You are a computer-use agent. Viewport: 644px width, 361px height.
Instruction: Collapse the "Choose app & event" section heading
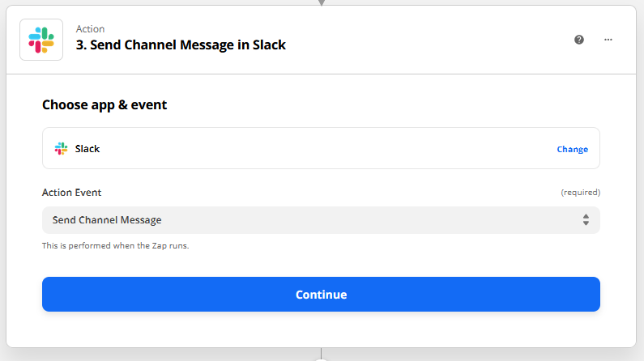104,104
